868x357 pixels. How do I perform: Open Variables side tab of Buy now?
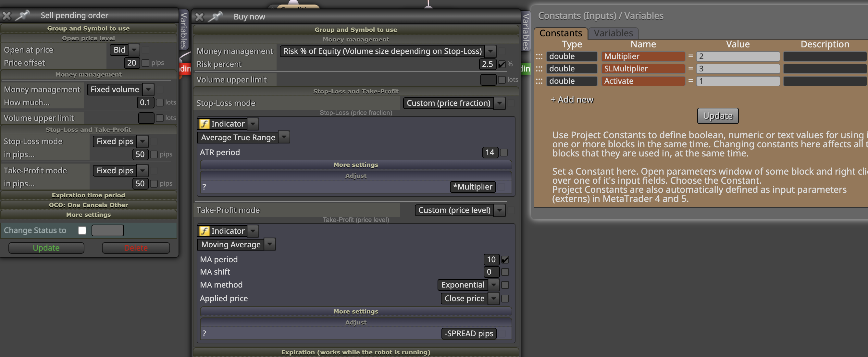click(x=526, y=31)
